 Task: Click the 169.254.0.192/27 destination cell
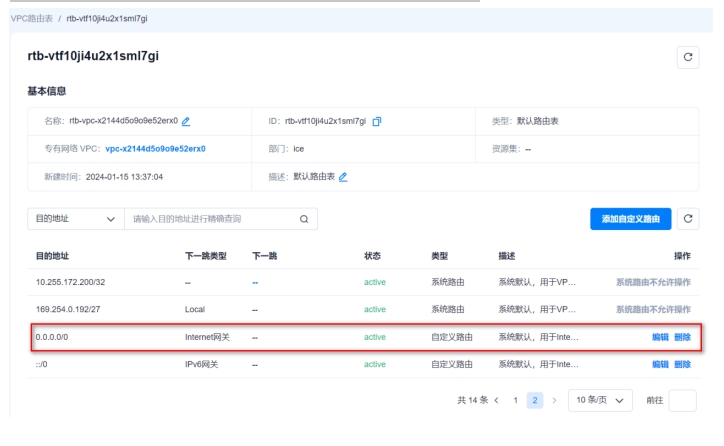click(x=68, y=309)
